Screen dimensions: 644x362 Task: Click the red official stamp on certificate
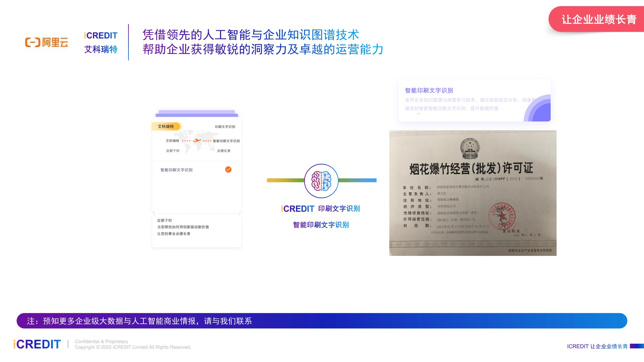point(502,217)
